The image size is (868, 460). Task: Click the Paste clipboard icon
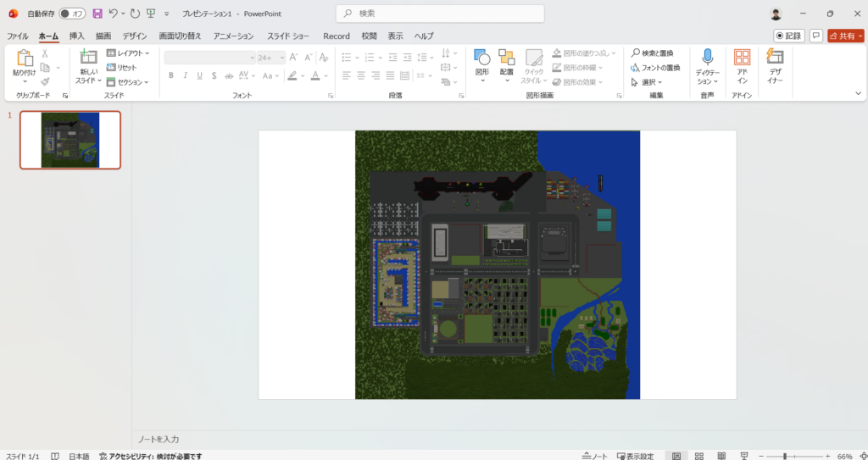tap(25, 58)
